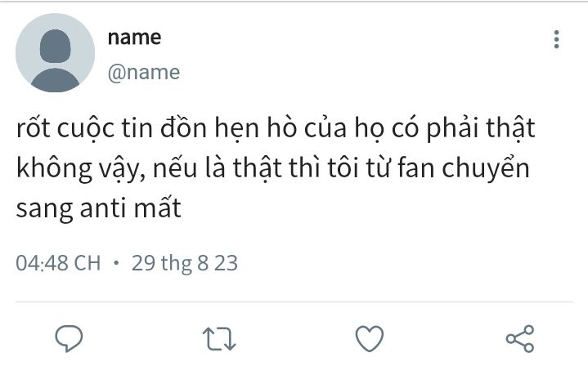Select the head silhouette inside the avatar
Screen dimensions: 588x375
55,46
